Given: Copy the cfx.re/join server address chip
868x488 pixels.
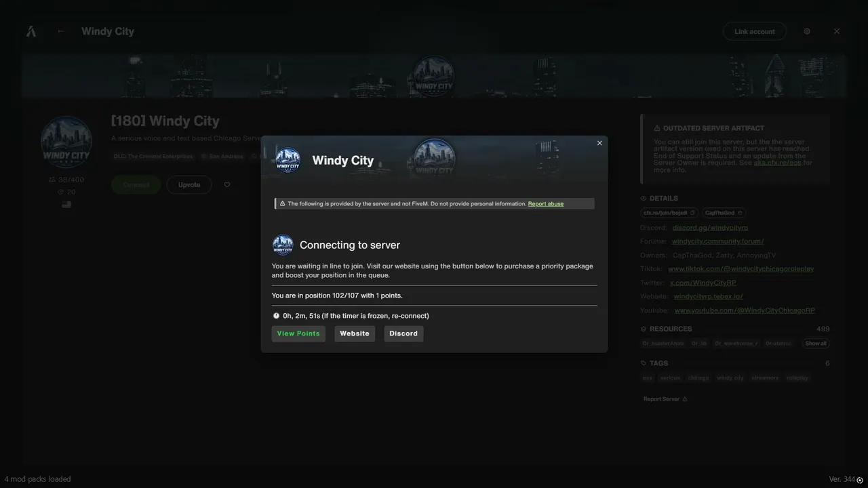Looking at the screenshot, I should click(669, 213).
